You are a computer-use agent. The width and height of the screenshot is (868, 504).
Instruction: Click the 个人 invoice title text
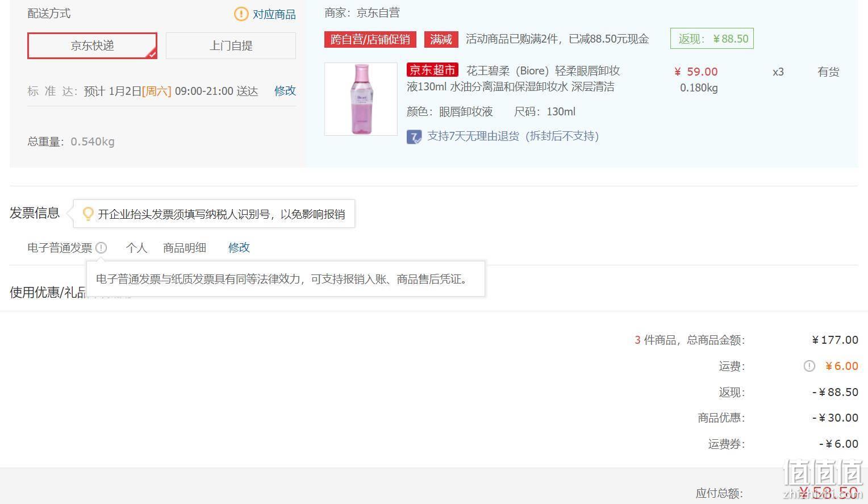coord(136,248)
